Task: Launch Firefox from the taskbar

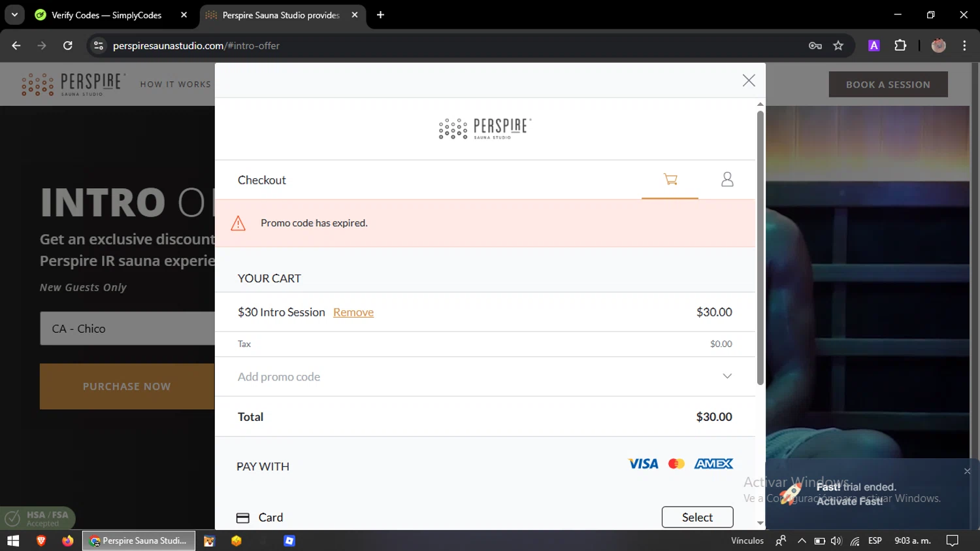Action: pos(67,541)
